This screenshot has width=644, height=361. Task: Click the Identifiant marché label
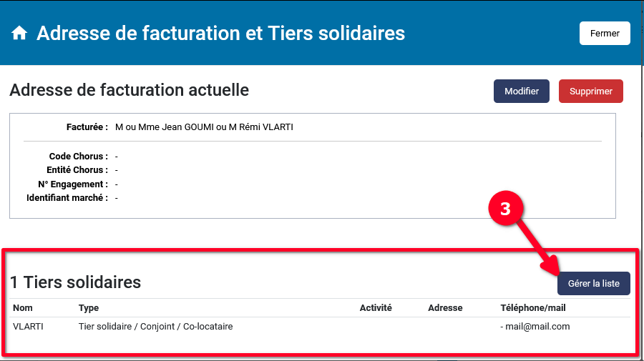[x=67, y=198]
